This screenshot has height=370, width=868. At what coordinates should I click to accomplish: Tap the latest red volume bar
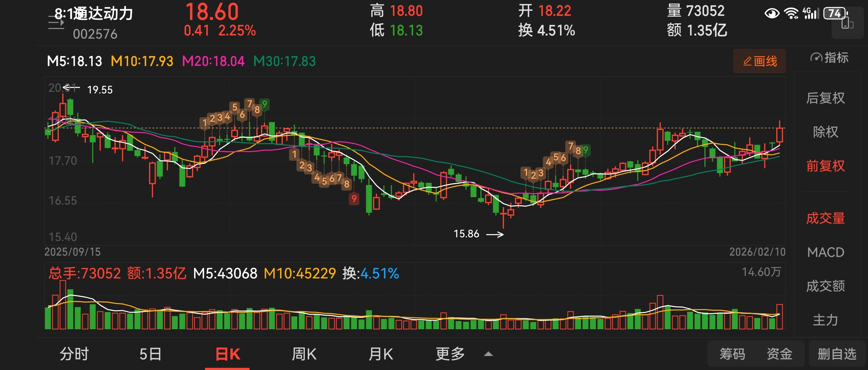coord(779,316)
